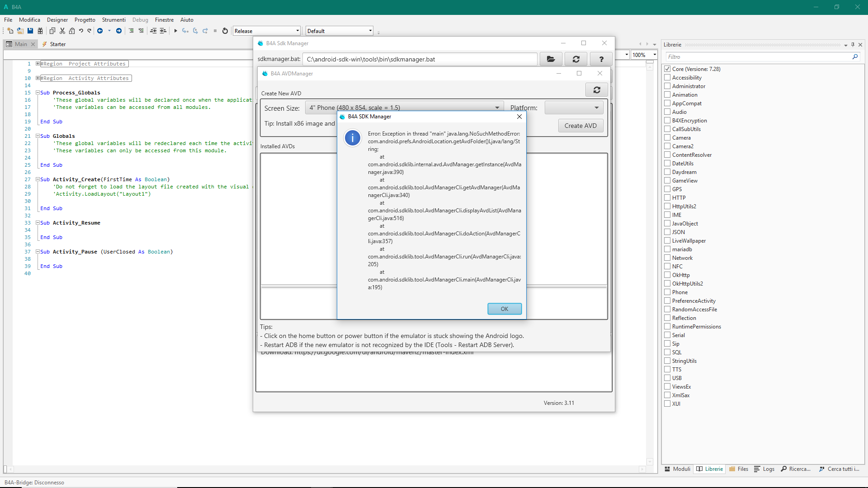The height and width of the screenshot is (488, 868).
Task: Click the Block comment toolbar icon
Action: point(131,31)
